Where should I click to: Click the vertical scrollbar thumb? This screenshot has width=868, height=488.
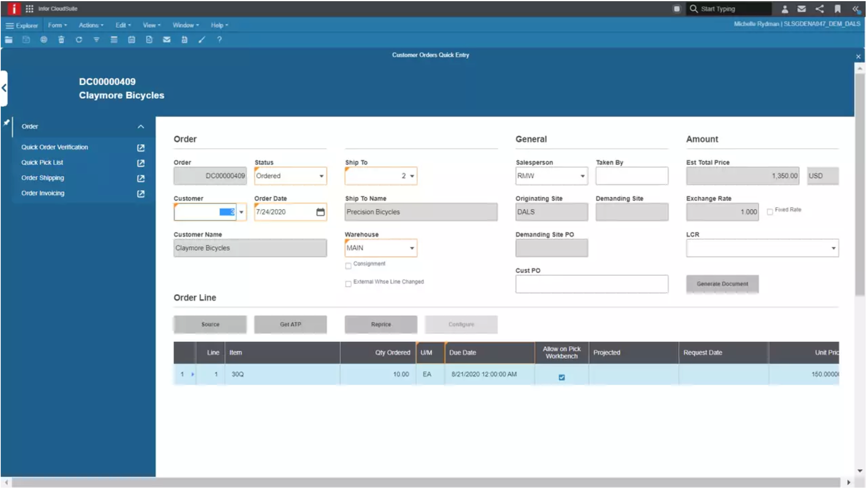(x=860, y=184)
